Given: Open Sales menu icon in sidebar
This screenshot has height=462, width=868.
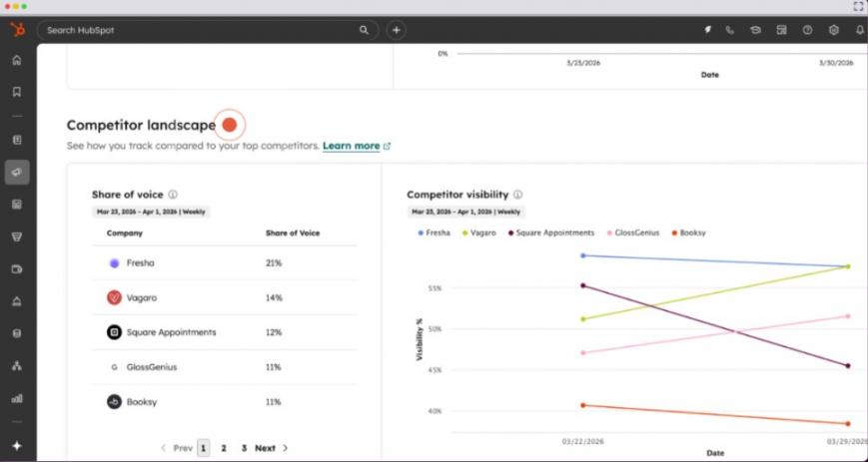Looking at the screenshot, I should tap(17, 236).
